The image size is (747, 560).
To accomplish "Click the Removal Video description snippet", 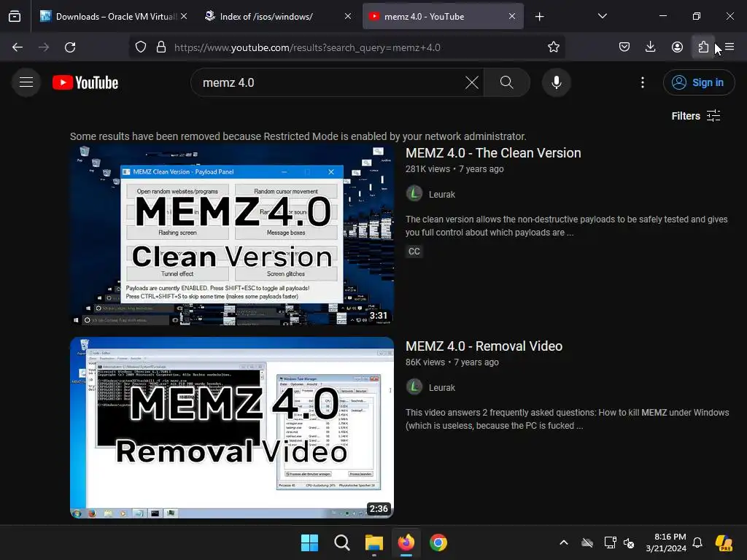I will pyautogui.click(x=567, y=419).
